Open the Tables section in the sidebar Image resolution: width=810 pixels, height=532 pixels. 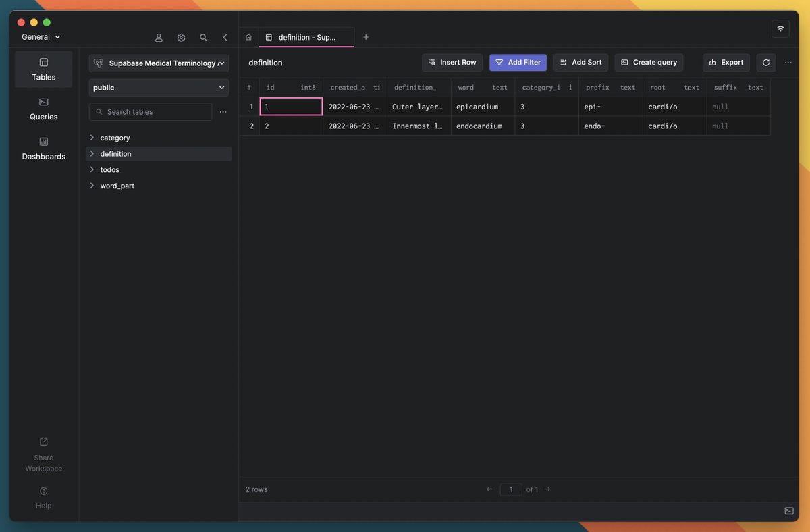point(44,69)
